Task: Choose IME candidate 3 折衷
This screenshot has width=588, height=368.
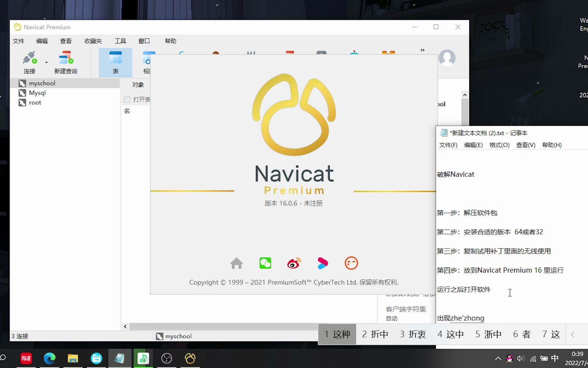Action: pos(413,334)
